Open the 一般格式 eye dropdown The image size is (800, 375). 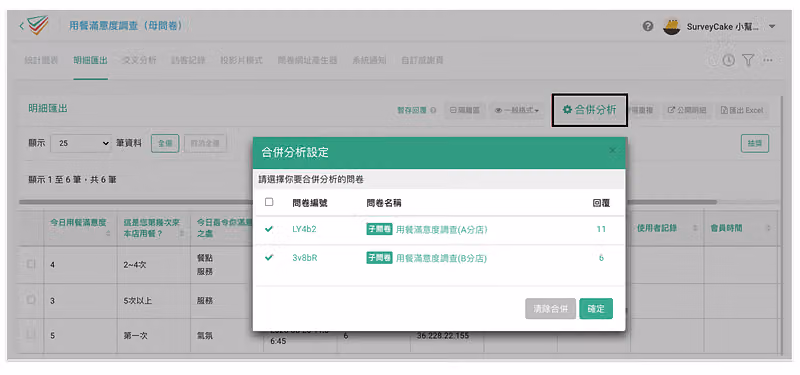pyautogui.click(x=516, y=110)
